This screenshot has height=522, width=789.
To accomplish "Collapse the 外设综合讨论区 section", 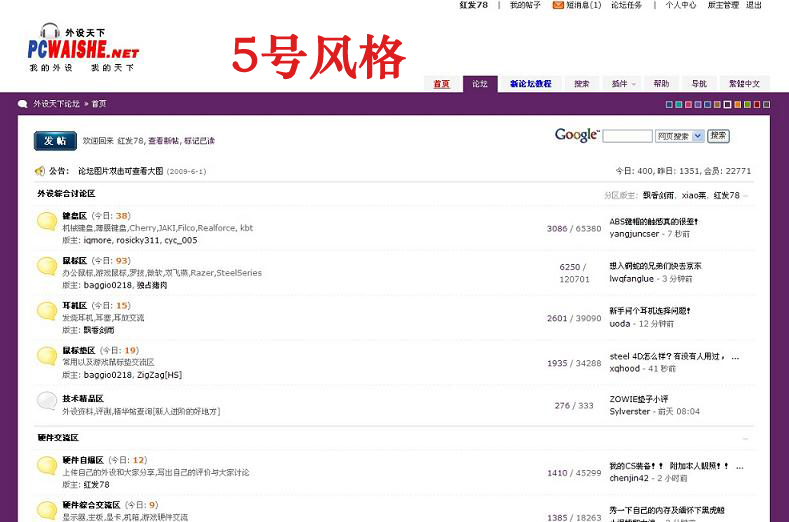I will (746, 195).
